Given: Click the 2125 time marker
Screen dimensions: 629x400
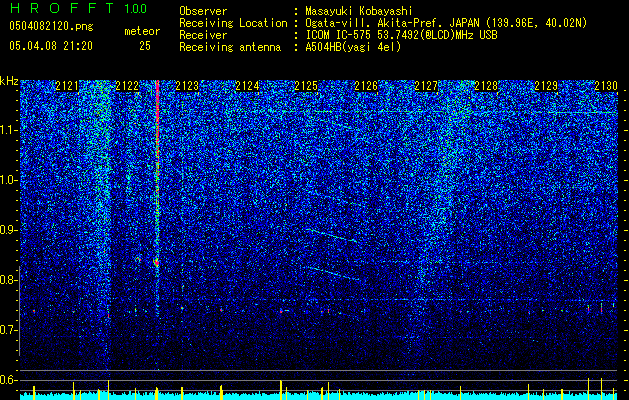Looking at the screenshot, I should [306, 86].
